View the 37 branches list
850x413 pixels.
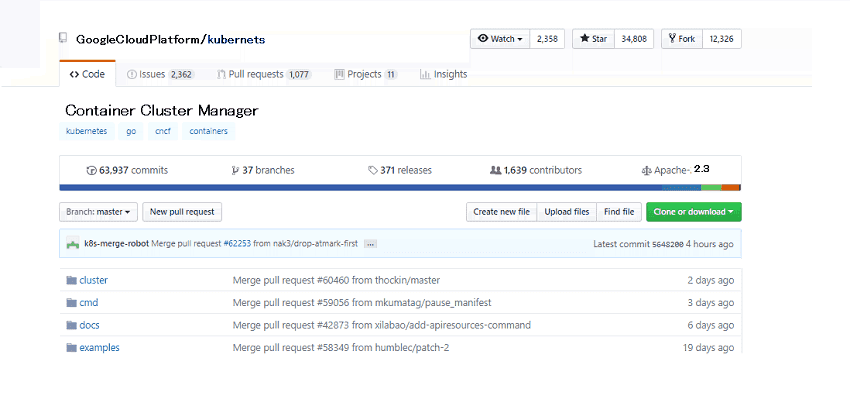[263, 170]
